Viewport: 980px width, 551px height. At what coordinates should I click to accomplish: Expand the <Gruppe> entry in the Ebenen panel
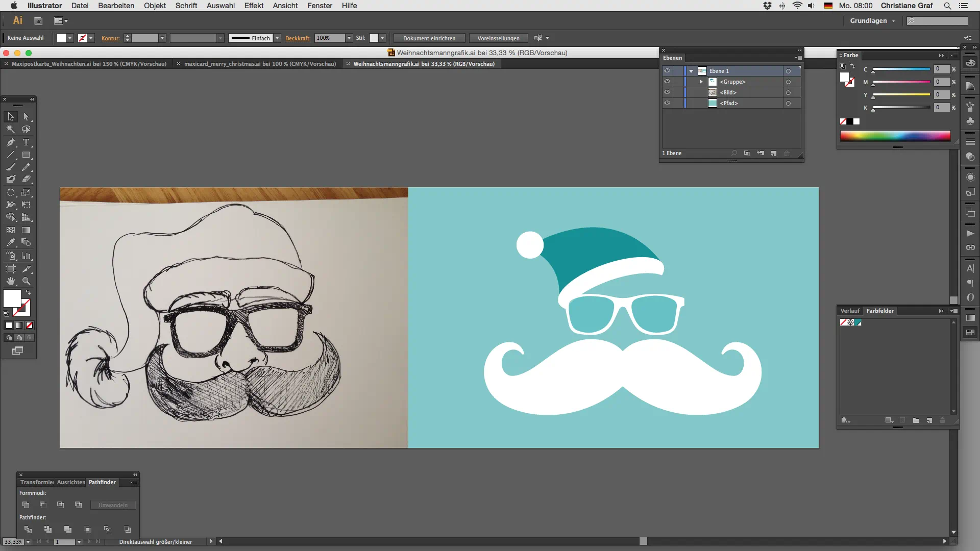click(701, 82)
